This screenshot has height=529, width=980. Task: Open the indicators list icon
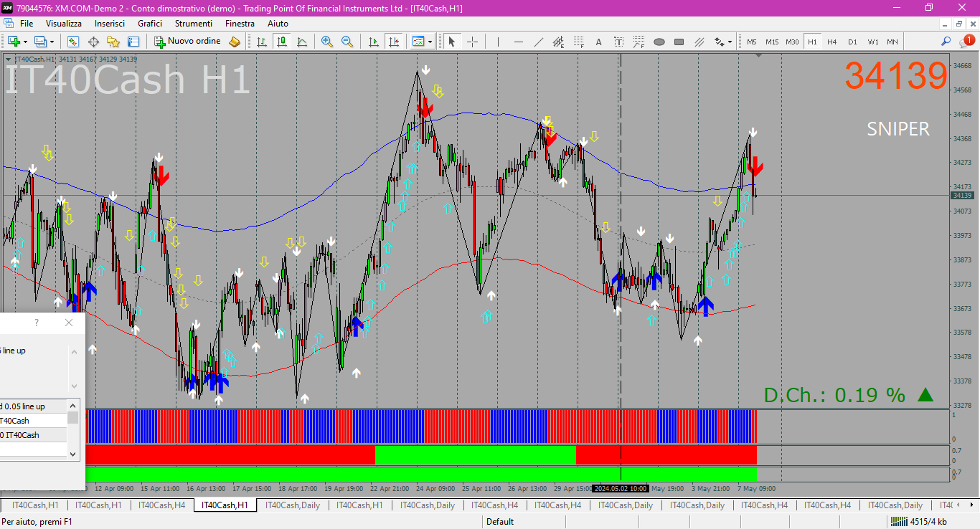[x=418, y=42]
